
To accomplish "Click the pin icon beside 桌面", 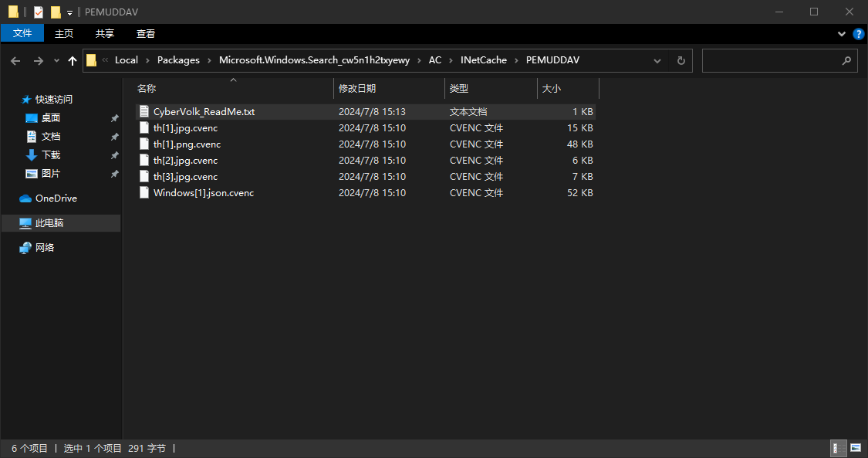I will click(115, 118).
